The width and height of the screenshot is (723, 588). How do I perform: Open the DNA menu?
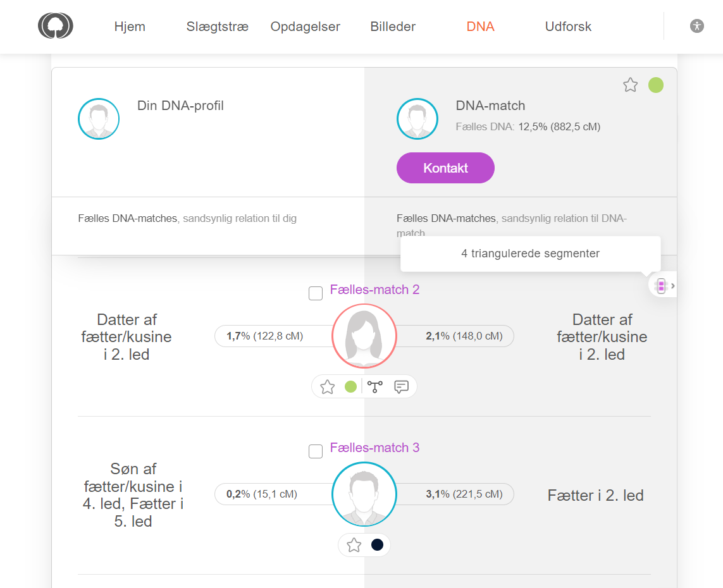[480, 27]
